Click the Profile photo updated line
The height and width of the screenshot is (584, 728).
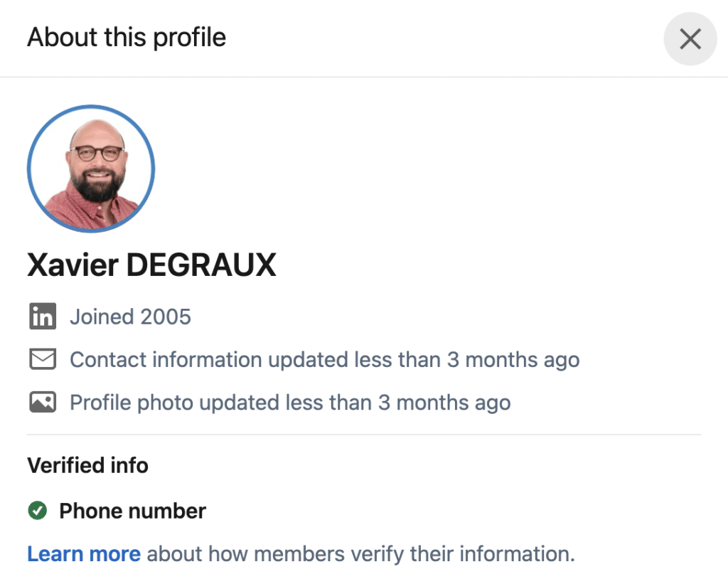click(x=290, y=403)
